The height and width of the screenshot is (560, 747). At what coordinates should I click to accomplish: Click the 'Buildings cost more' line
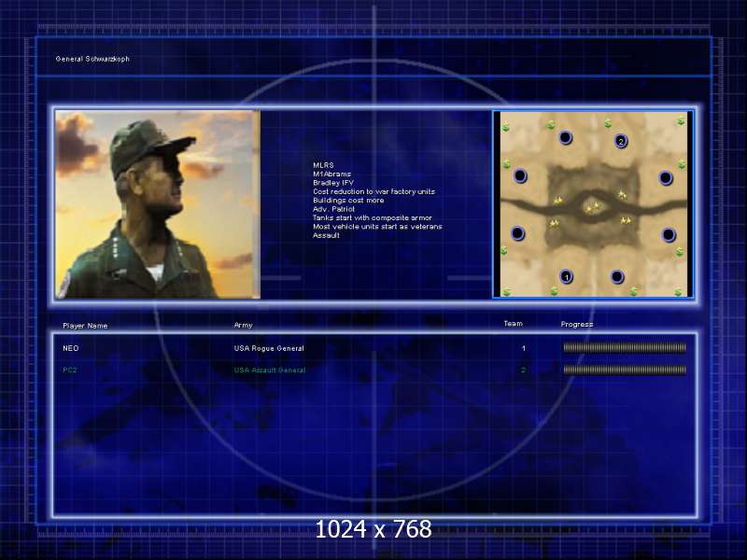348,201
